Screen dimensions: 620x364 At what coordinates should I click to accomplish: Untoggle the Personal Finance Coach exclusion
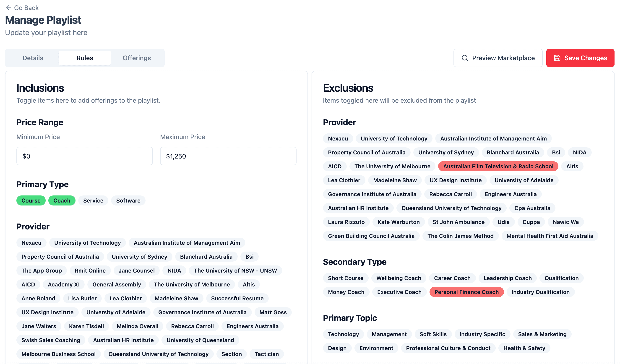(466, 292)
